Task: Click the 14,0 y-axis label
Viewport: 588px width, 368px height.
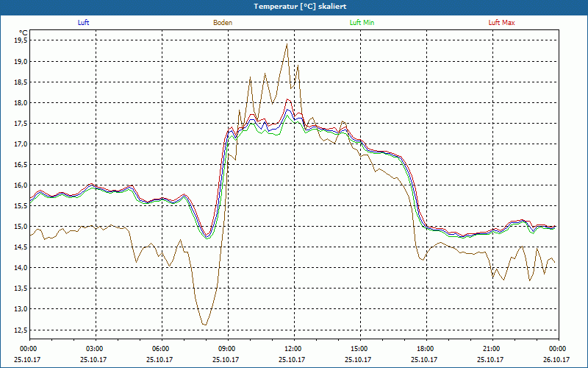Action: tap(21, 268)
